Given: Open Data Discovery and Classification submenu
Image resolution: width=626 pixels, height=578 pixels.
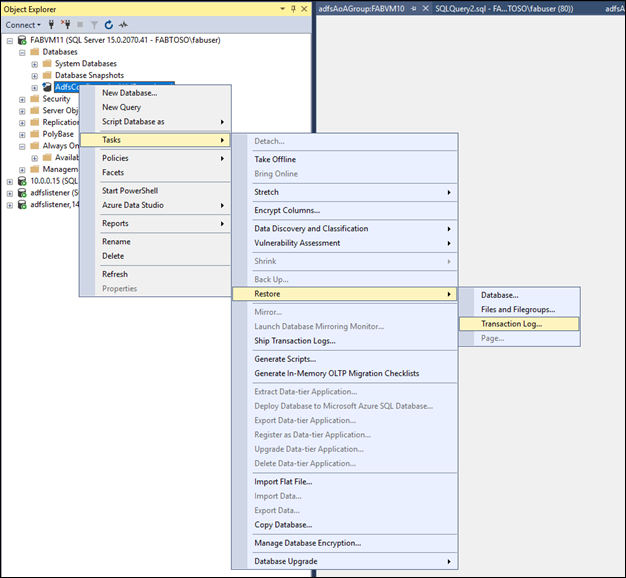Looking at the screenshot, I should (345, 229).
